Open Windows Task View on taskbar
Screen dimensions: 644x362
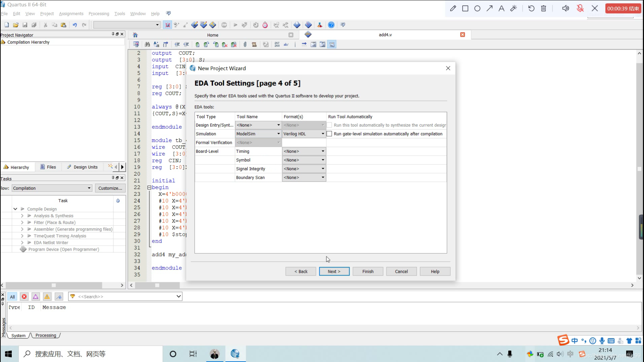point(193,354)
